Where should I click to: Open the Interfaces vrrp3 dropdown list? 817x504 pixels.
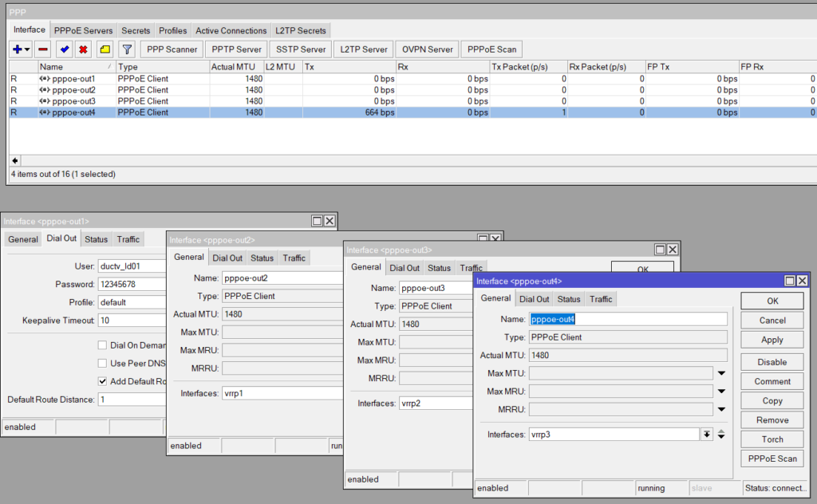coord(706,435)
